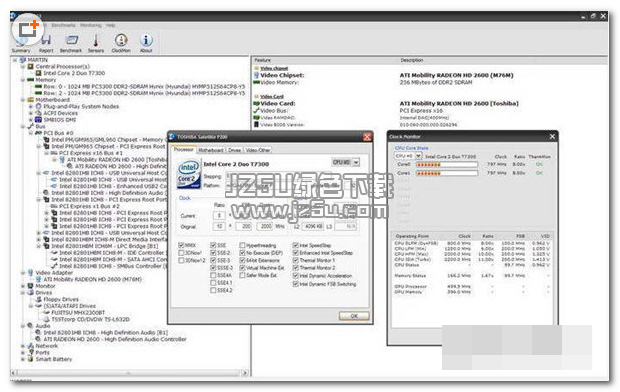Switch to the Video/Other tab

[x=258, y=150]
